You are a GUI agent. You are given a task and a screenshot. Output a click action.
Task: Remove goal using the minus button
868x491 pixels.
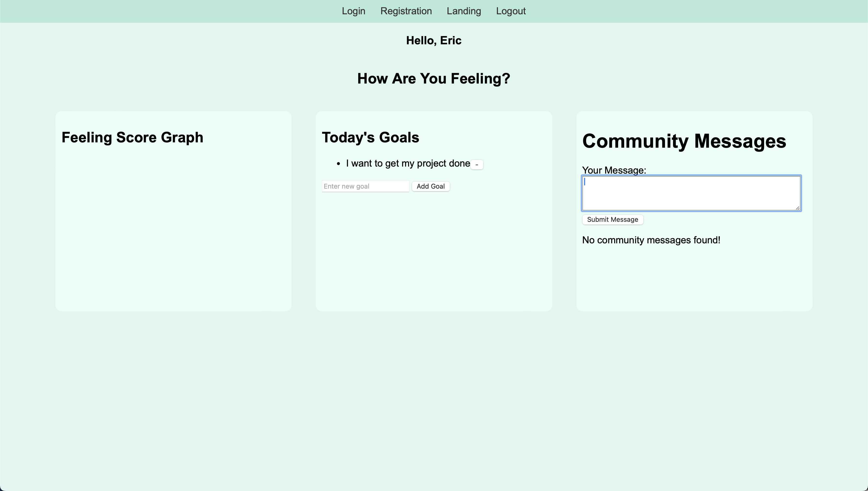point(476,165)
